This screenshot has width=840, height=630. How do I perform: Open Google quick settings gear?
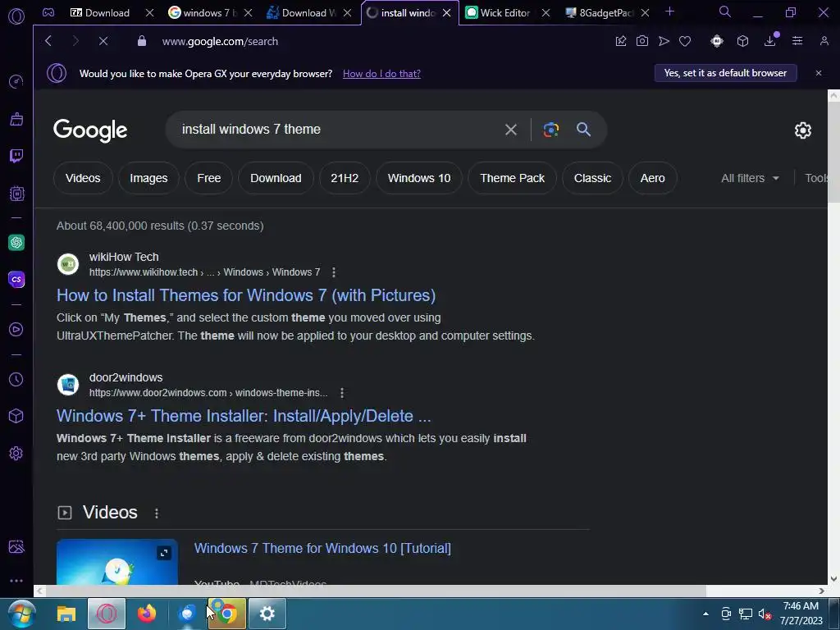coord(802,130)
